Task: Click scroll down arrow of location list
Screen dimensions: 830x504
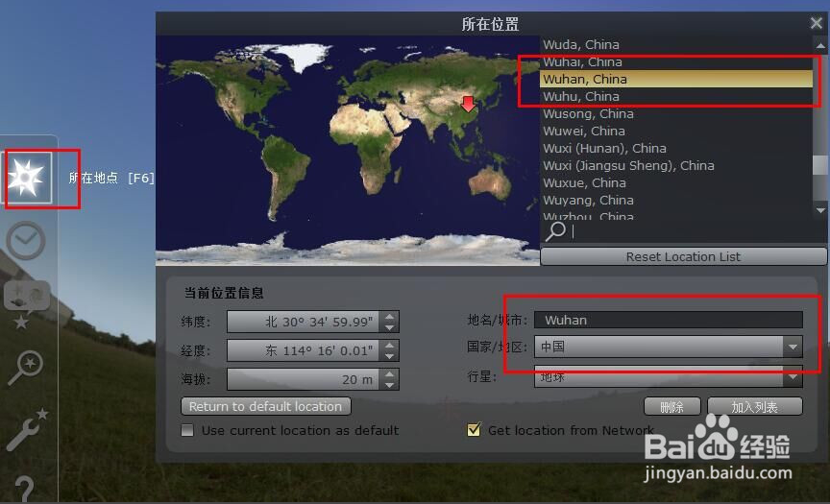Action: coord(820,210)
